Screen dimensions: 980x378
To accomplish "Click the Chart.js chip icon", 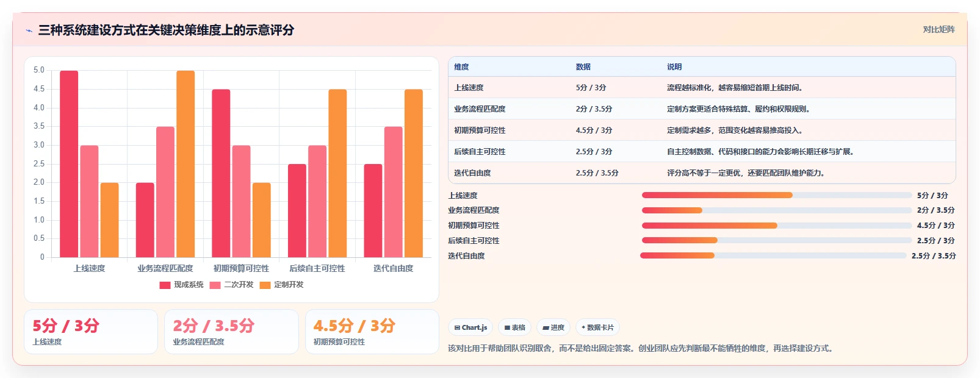I will click(x=457, y=328).
